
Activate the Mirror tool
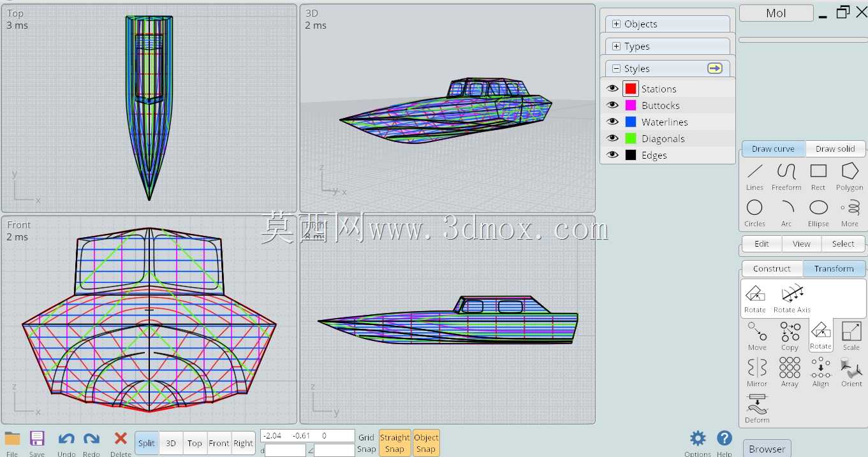coord(757,372)
